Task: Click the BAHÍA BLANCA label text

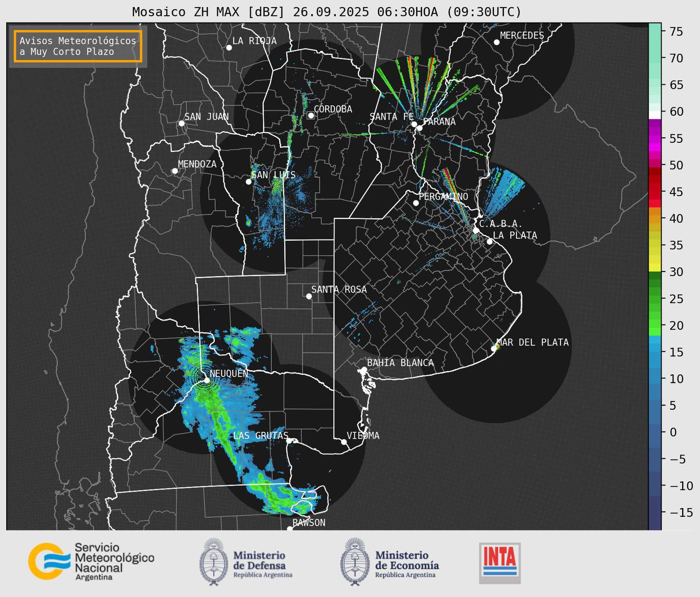Action: click(x=400, y=363)
